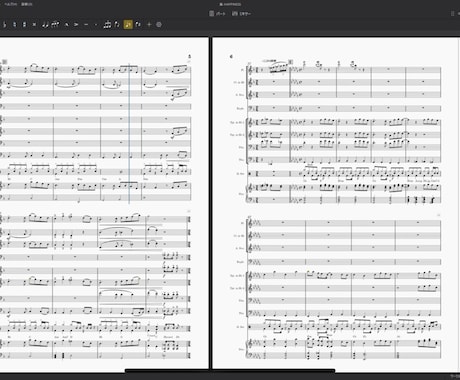This screenshot has width=460, height=380.
Task: Toggle the natural accidental
Action: [x=14, y=24]
